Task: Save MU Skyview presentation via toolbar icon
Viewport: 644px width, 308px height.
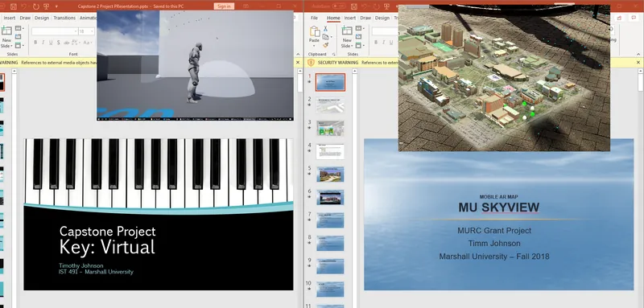Action: point(353,6)
